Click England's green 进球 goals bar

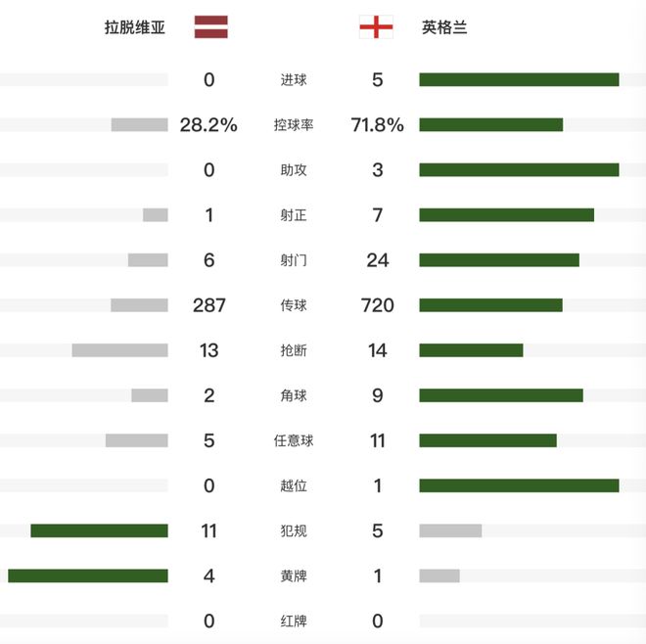tap(519, 80)
